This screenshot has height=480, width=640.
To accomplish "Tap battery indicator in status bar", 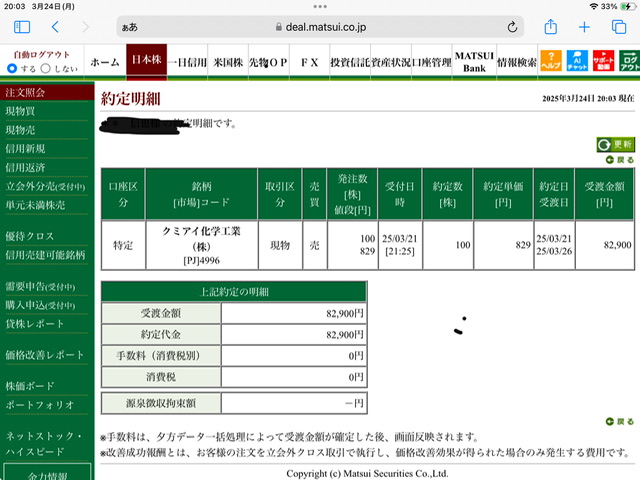I will tap(628, 7).
